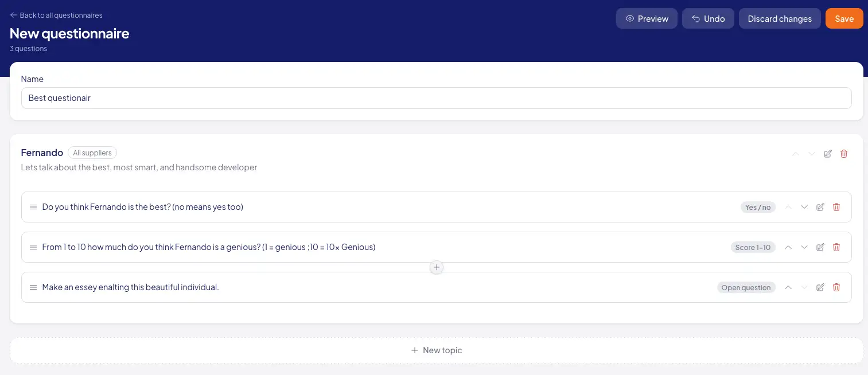The height and width of the screenshot is (375, 868).
Task: Discard changes to the questionnaire
Action: pos(780,18)
